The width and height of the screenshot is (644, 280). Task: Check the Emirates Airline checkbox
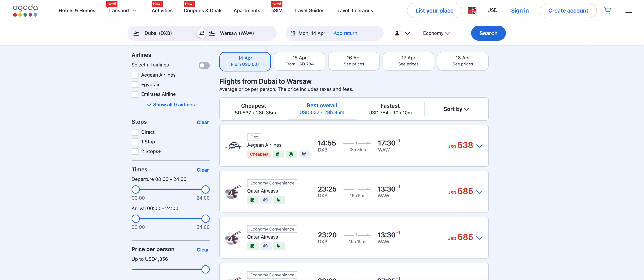click(135, 94)
